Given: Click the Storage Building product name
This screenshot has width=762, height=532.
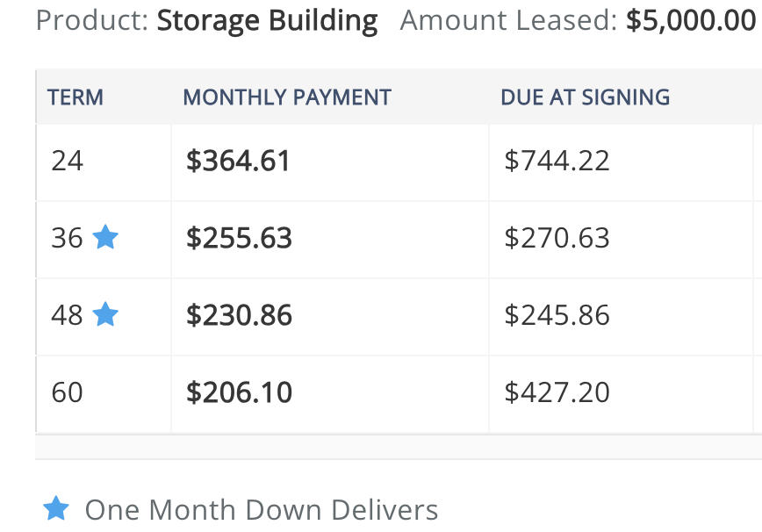Looking at the screenshot, I should (x=267, y=21).
